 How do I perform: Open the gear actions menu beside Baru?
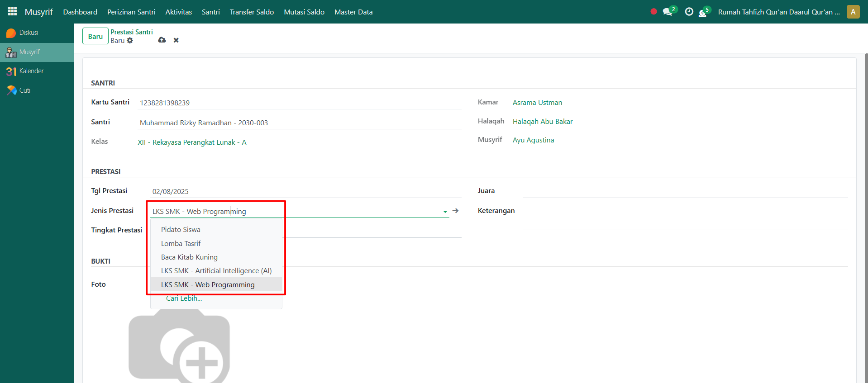point(130,41)
